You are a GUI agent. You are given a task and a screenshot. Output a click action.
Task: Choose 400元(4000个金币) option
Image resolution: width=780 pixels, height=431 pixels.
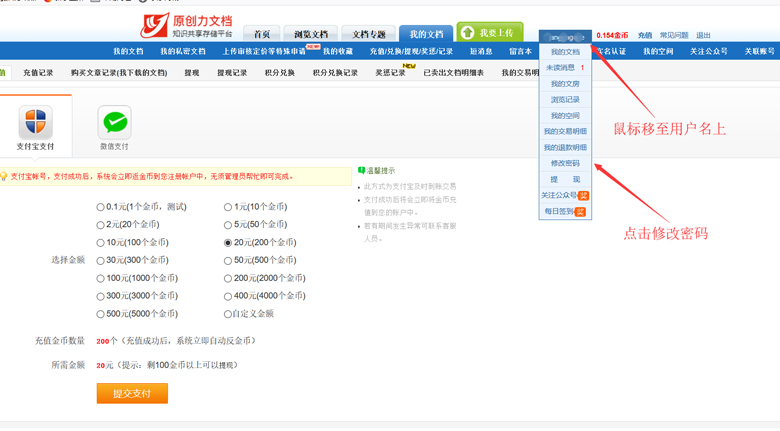228,297
